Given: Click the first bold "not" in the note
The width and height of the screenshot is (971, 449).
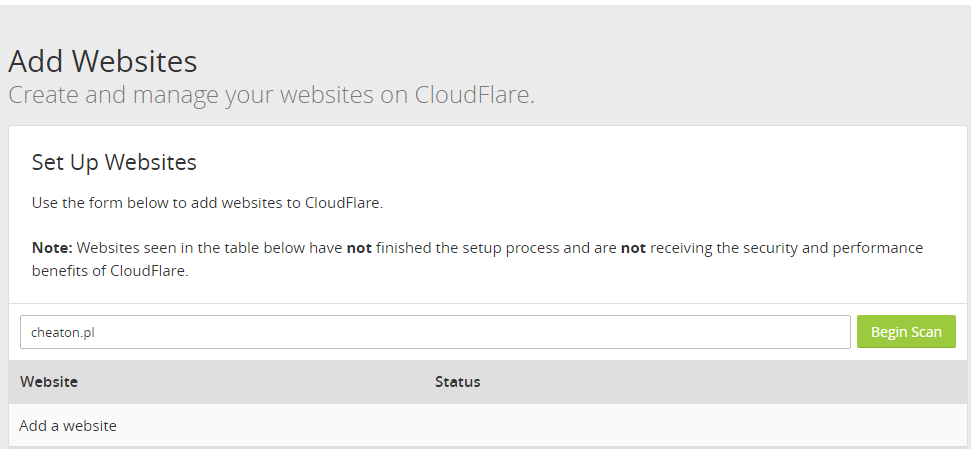Looking at the screenshot, I should point(359,247).
